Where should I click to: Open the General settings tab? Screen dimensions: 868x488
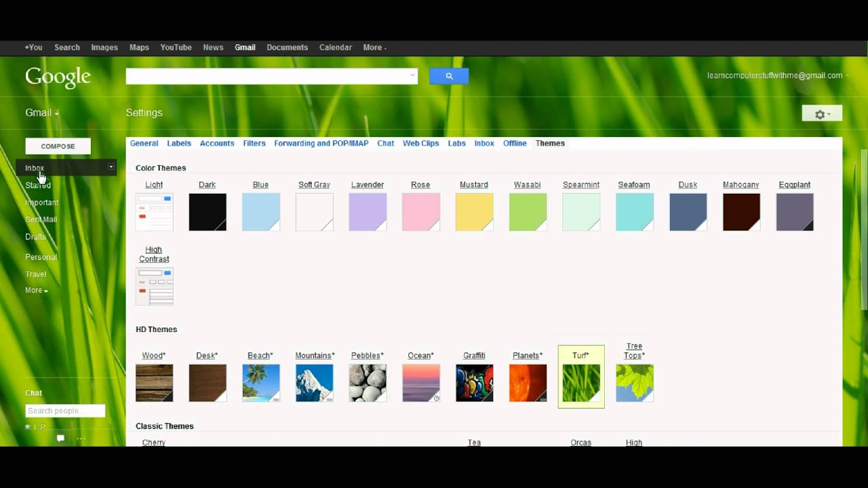point(144,143)
